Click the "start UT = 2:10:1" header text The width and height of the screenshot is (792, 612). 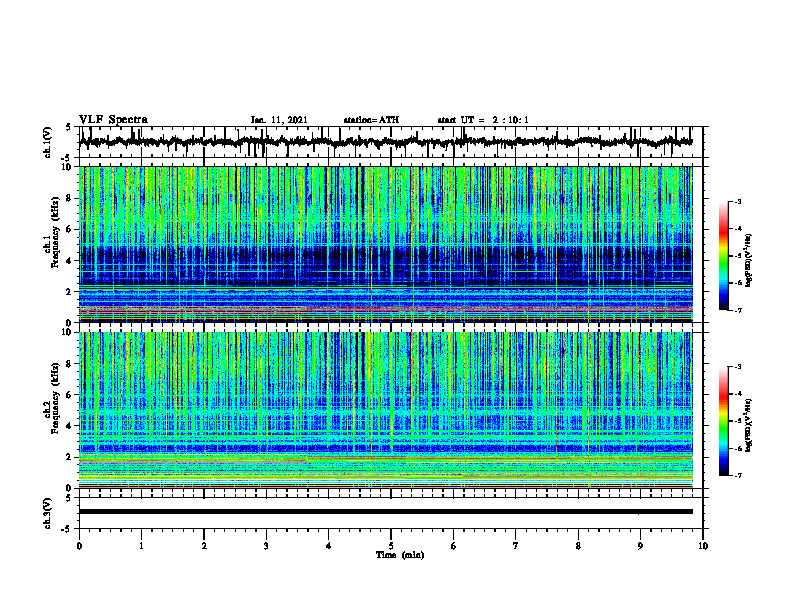[483, 120]
